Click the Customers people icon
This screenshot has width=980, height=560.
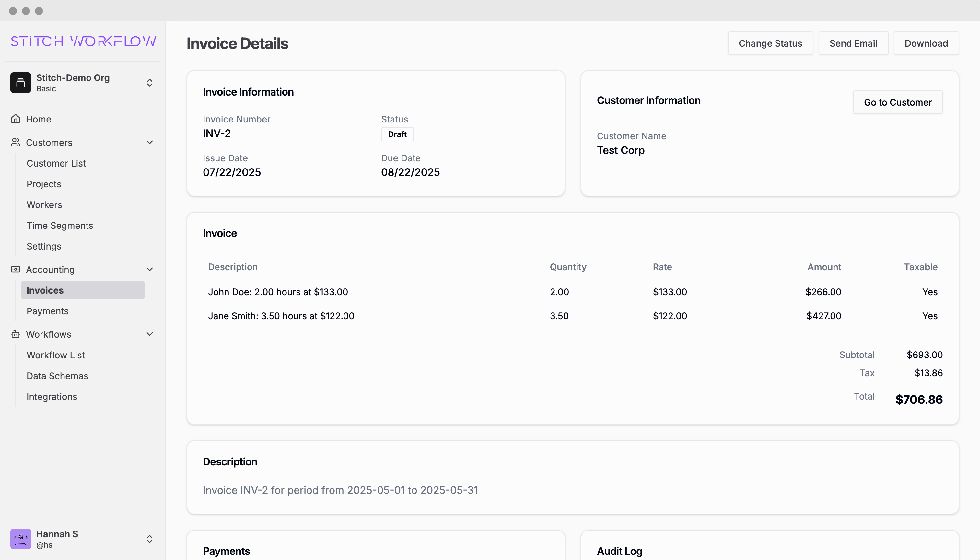(15, 142)
